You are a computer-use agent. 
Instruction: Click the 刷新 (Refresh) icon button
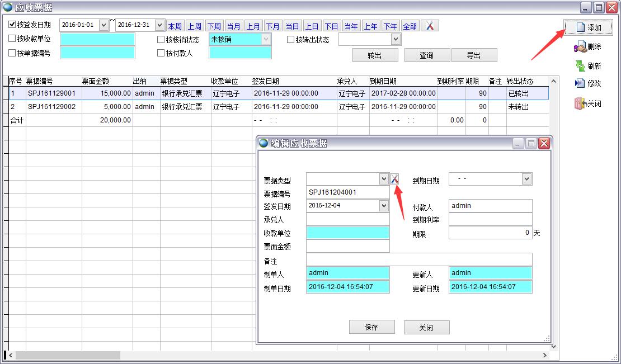point(588,66)
